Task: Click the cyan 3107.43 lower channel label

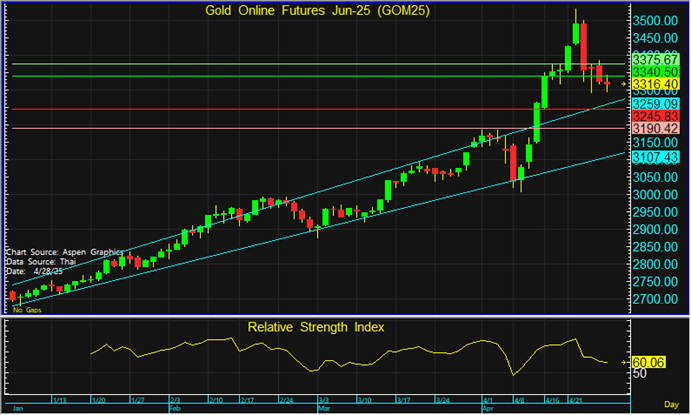Action: 657,158
